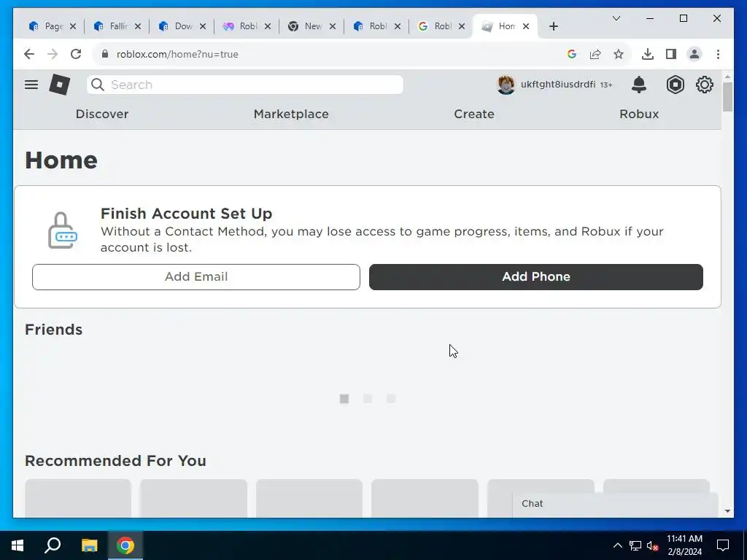Open the Chrome profile icon
The width and height of the screenshot is (747, 560).
(x=694, y=54)
